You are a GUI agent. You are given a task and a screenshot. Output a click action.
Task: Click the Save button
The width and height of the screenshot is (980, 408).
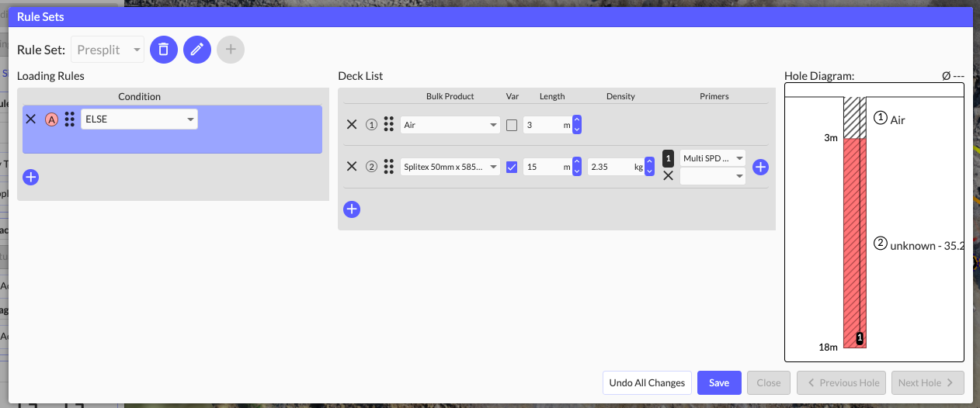[x=719, y=382]
